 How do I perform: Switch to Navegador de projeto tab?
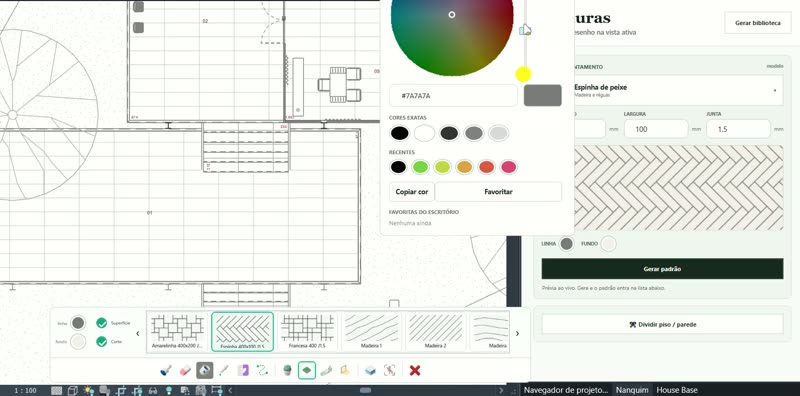(566, 390)
